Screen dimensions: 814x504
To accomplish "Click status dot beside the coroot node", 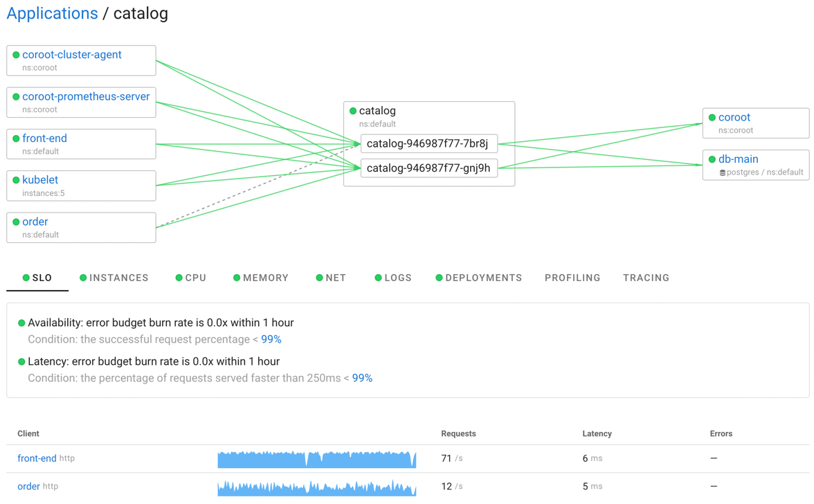I will [x=712, y=118].
